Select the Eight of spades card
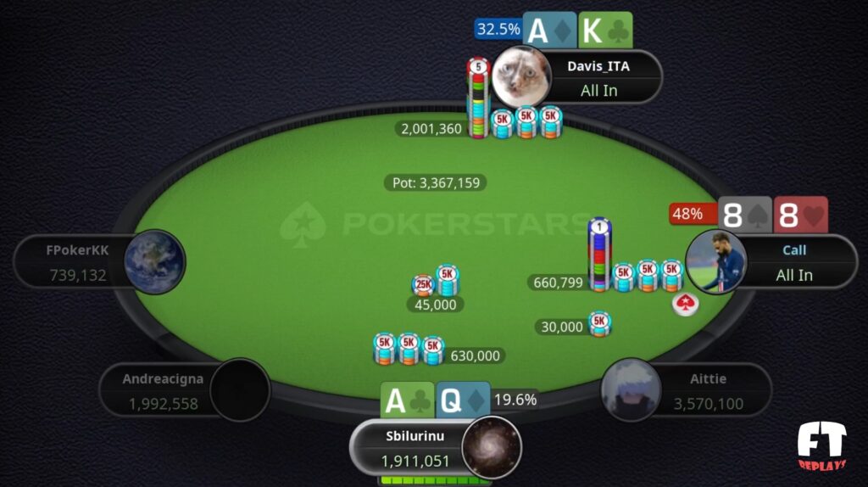868x487 pixels. [x=745, y=215]
